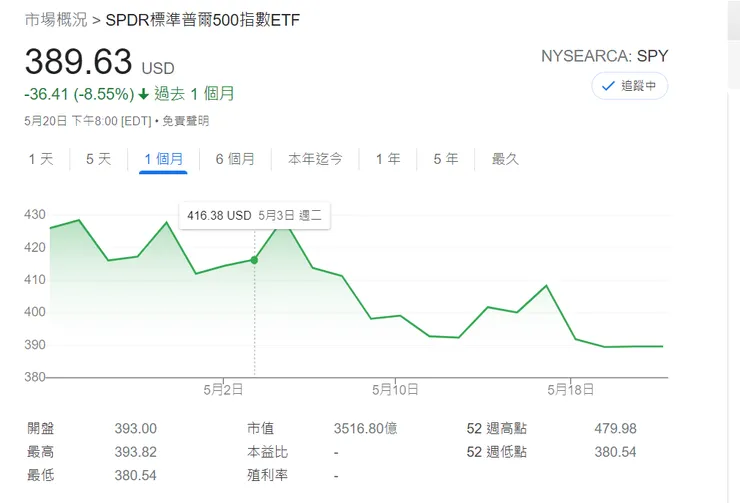
Task: Click the 5月2日 axis date label
Action: click(224, 390)
